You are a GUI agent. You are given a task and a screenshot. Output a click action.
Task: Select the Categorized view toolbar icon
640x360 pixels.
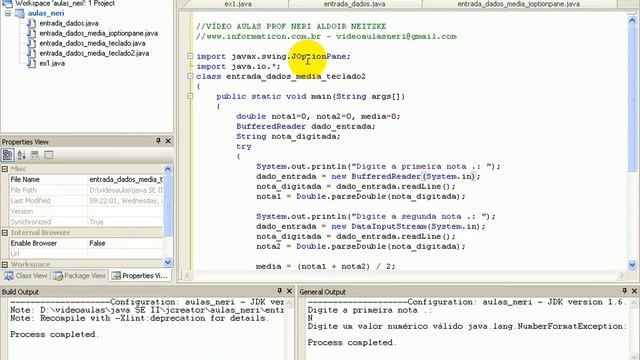(7, 155)
